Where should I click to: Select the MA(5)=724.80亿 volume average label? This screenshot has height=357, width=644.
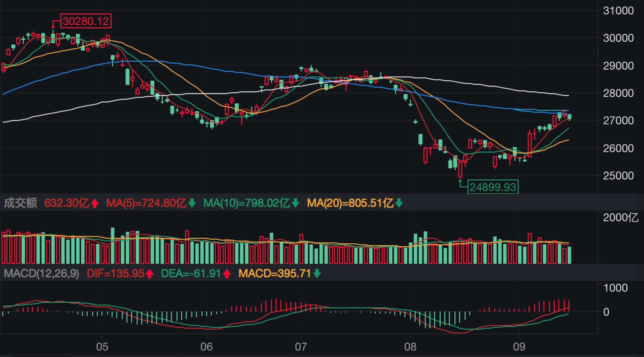point(146,203)
